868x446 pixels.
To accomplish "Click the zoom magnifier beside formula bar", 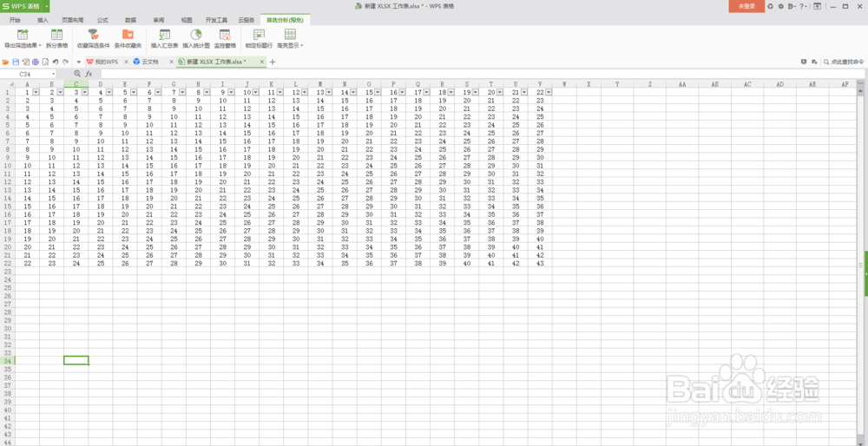I will pyautogui.click(x=77, y=74).
